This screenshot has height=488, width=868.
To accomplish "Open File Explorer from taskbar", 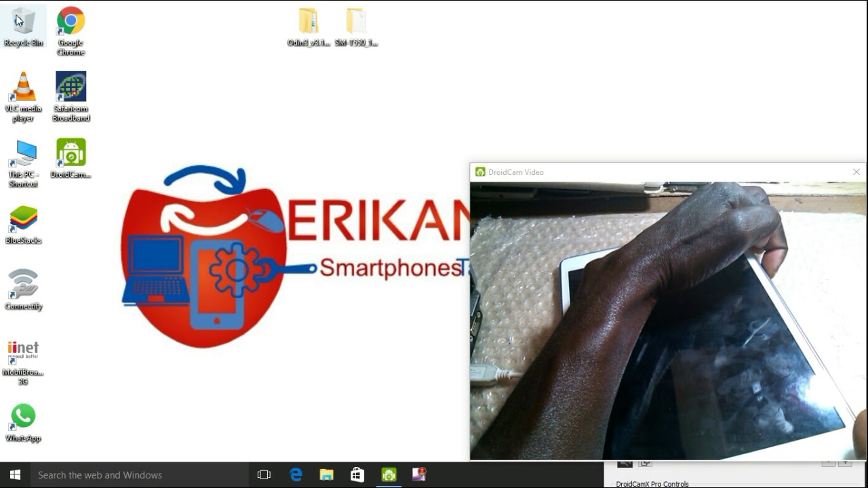I will [x=326, y=475].
